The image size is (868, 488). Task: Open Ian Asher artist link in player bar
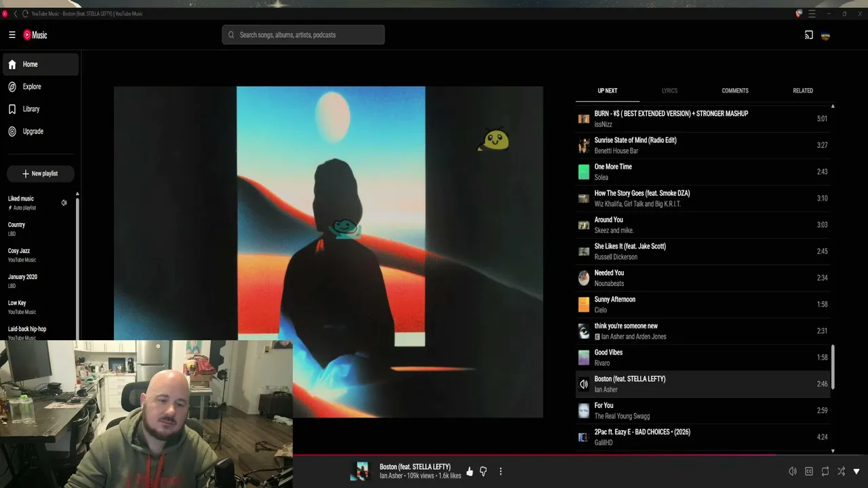(391, 476)
